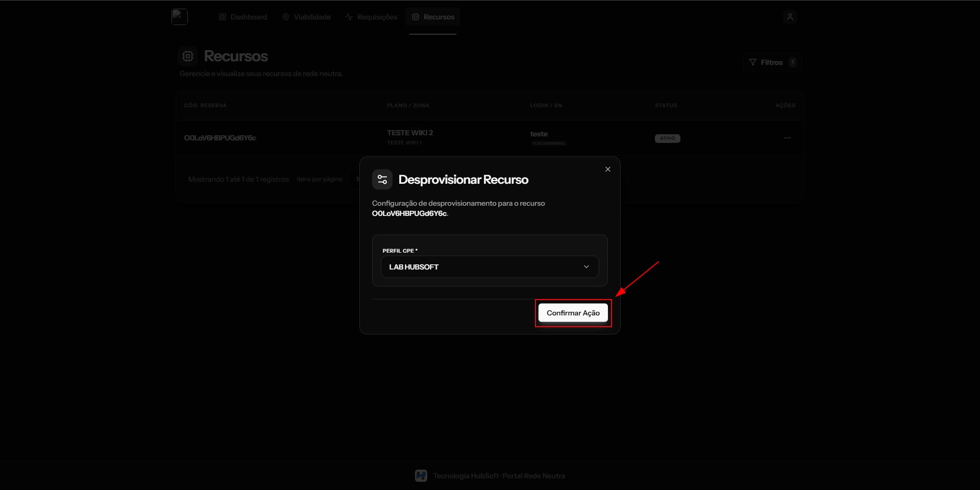This screenshot has width=980, height=490.
Task: Switch to the Requisições tab
Action: click(x=371, y=17)
